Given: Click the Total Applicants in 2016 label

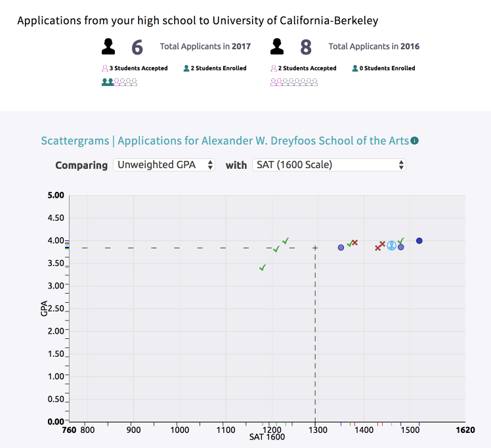Looking at the screenshot, I should point(374,47).
